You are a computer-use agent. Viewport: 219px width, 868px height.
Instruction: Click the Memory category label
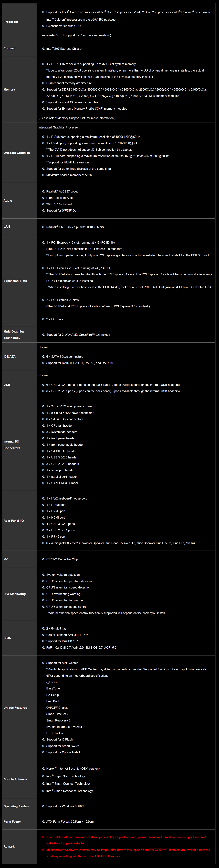pos(9,90)
